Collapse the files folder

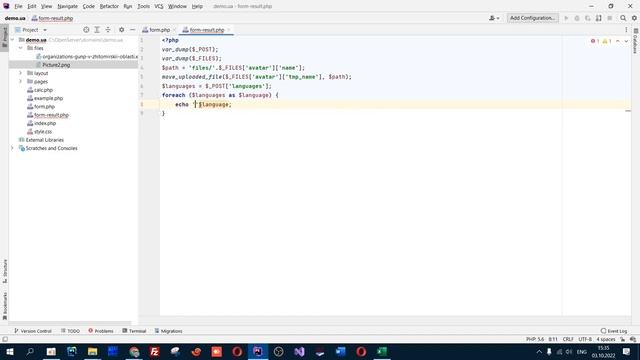coord(20,48)
